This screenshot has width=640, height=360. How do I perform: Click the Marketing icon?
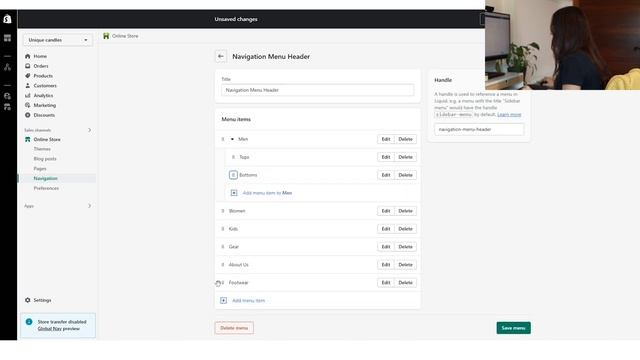point(28,105)
